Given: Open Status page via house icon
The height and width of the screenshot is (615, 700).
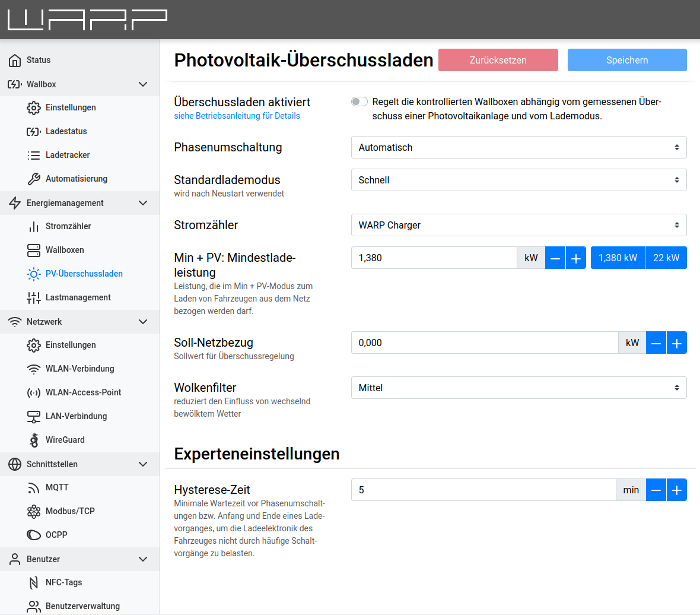Looking at the screenshot, I should tap(15, 61).
